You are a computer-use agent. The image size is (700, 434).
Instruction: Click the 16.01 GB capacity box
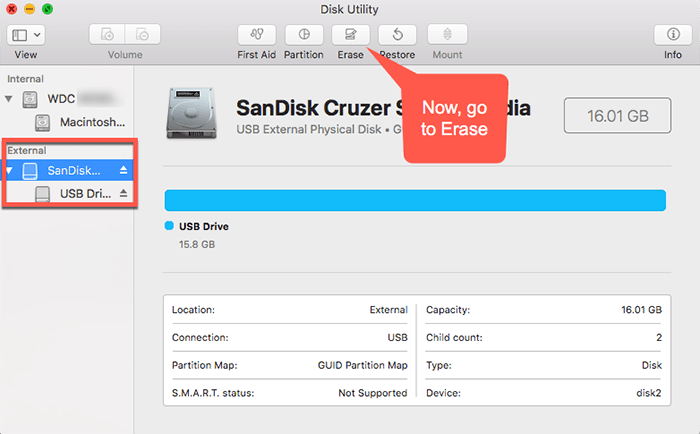coord(617,116)
